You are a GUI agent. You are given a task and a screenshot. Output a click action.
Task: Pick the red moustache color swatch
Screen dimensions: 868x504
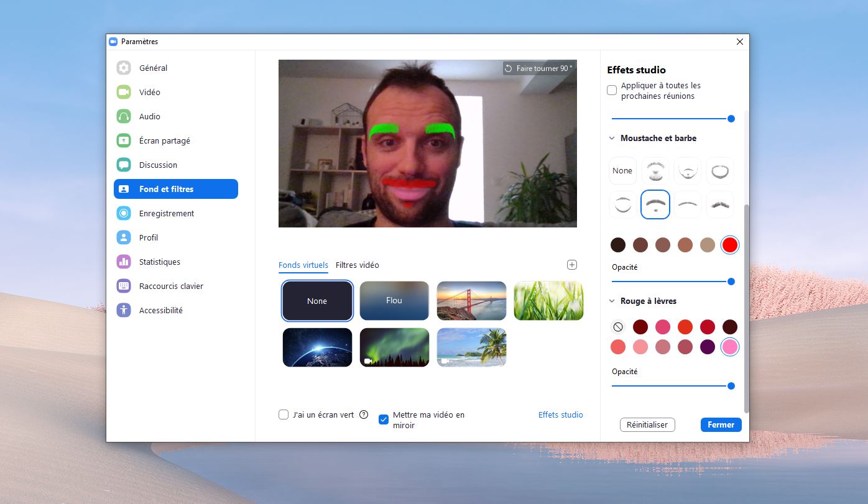click(x=730, y=245)
